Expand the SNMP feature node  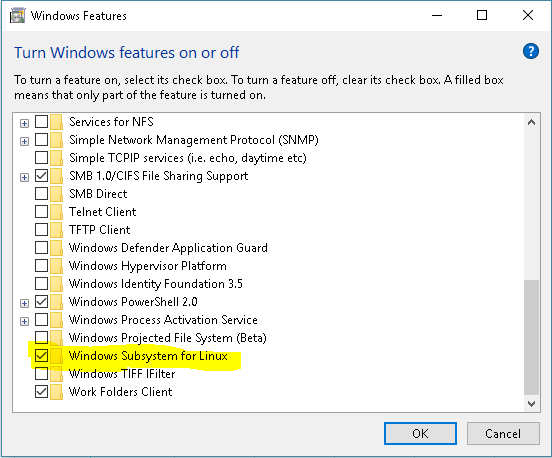pyautogui.click(x=24, y=142)
